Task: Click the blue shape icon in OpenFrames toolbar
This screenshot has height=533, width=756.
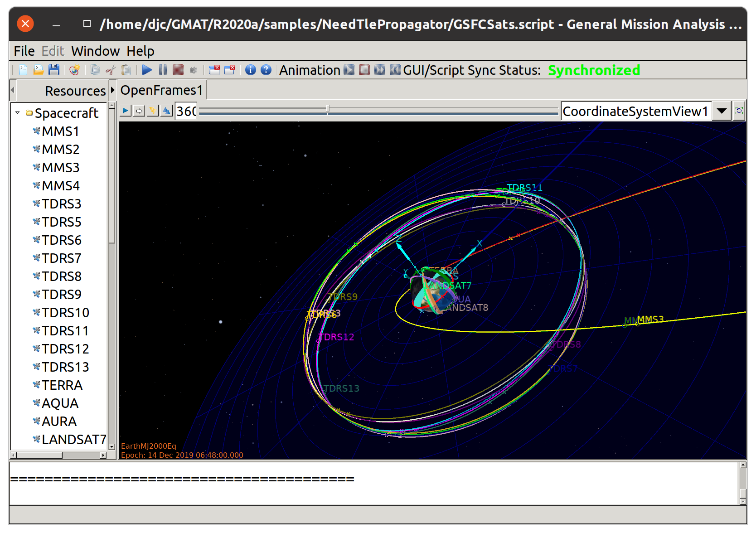Action: click(x=166, y=111)
